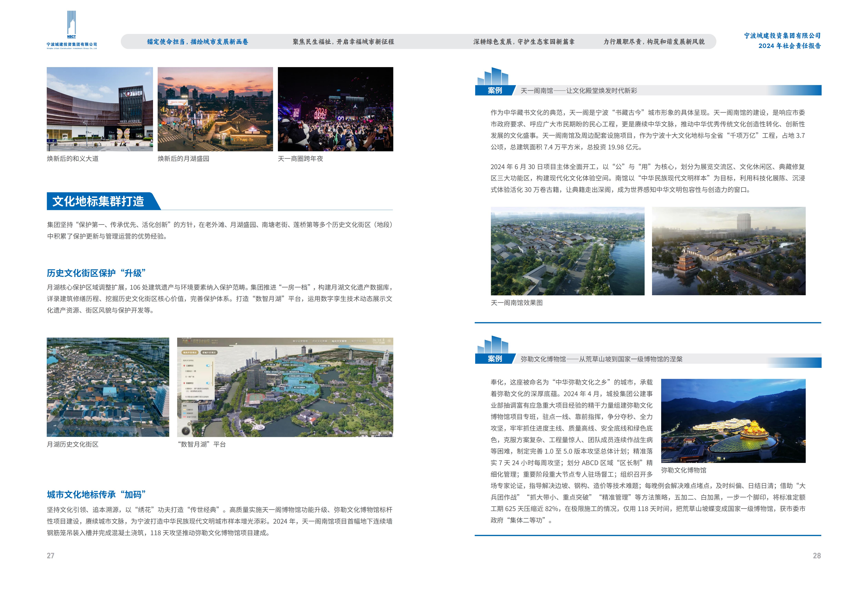Collapse the 已建项目 list chevron
The height and width of the screenshot is (593, 868).
[x=211, y=365]
